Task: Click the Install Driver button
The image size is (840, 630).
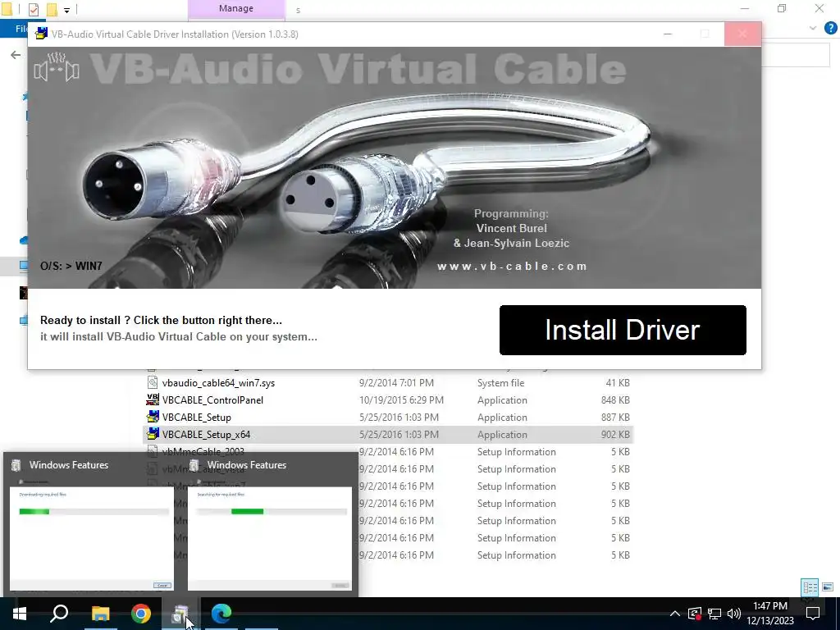Action: point(623,330)
